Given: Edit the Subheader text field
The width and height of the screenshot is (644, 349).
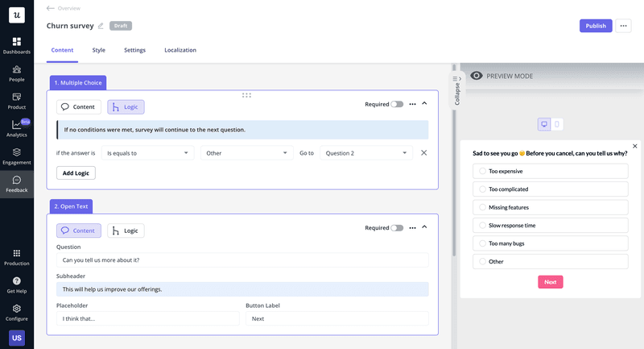Looking at the screenshot, I should [x=242, y=289].
